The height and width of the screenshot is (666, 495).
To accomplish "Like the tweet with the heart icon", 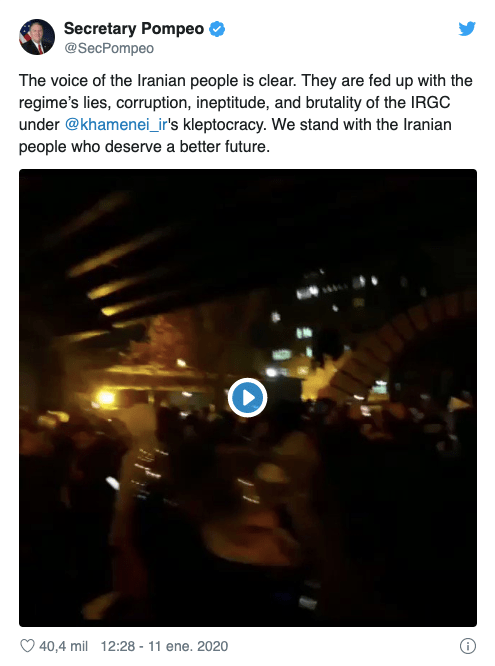I will 27,646.
